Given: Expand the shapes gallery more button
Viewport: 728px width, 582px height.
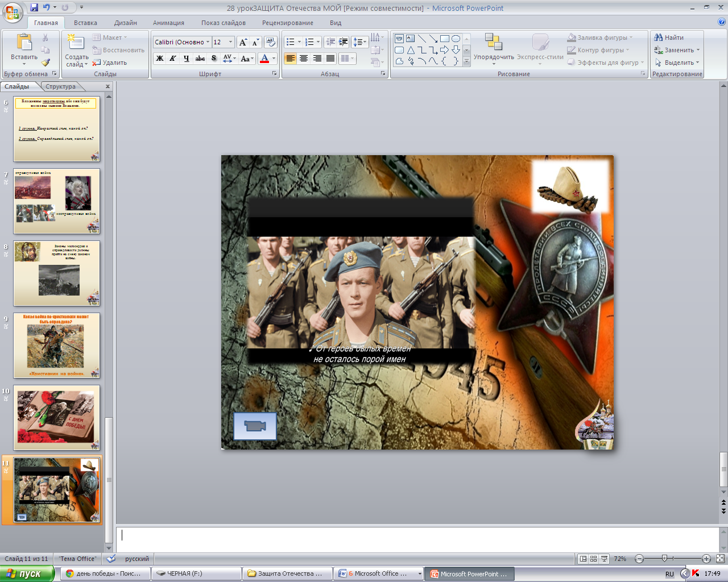Looking at the screenshot, I should point(466,61).
